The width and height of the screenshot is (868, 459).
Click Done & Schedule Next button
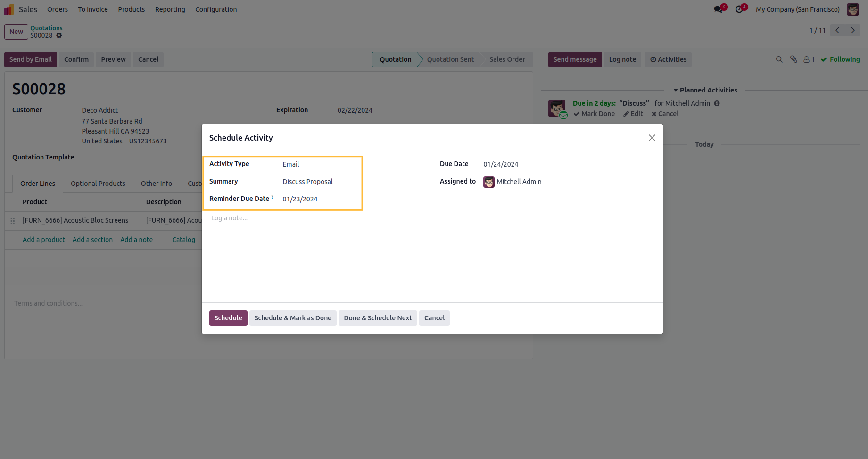(x=378, y=318)
